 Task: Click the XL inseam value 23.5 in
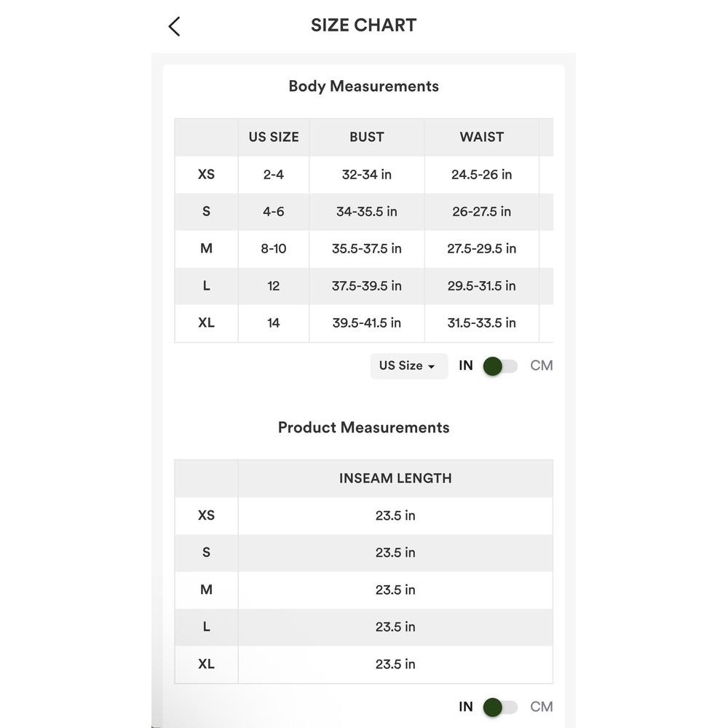click(x=395, y=664)
